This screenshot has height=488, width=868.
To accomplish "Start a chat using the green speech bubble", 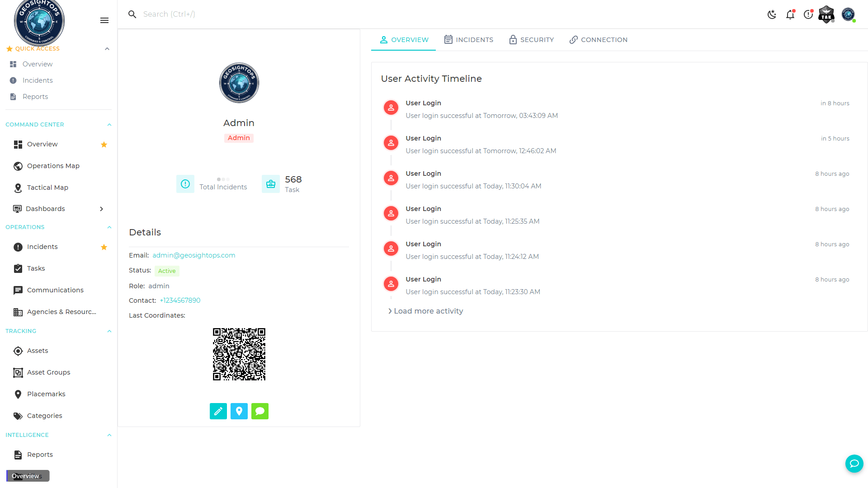I will [x=259, y=411].
